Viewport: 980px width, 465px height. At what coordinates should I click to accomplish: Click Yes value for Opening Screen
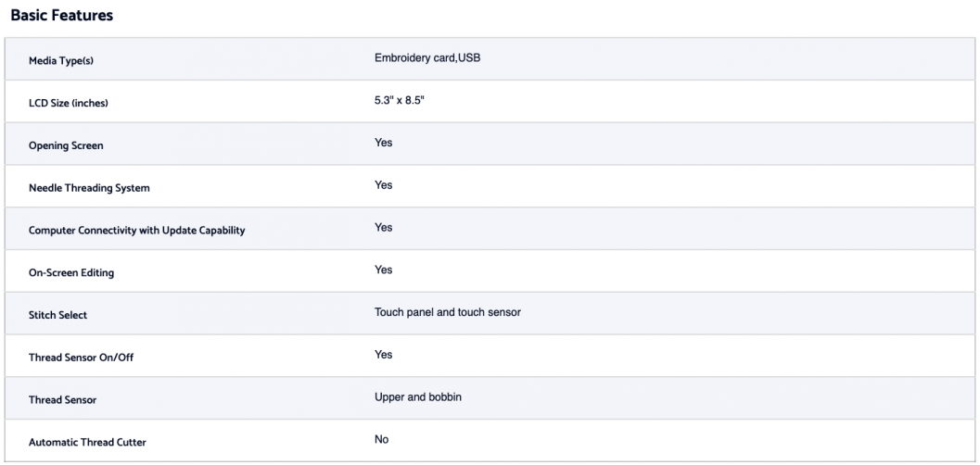coord(384,143)
